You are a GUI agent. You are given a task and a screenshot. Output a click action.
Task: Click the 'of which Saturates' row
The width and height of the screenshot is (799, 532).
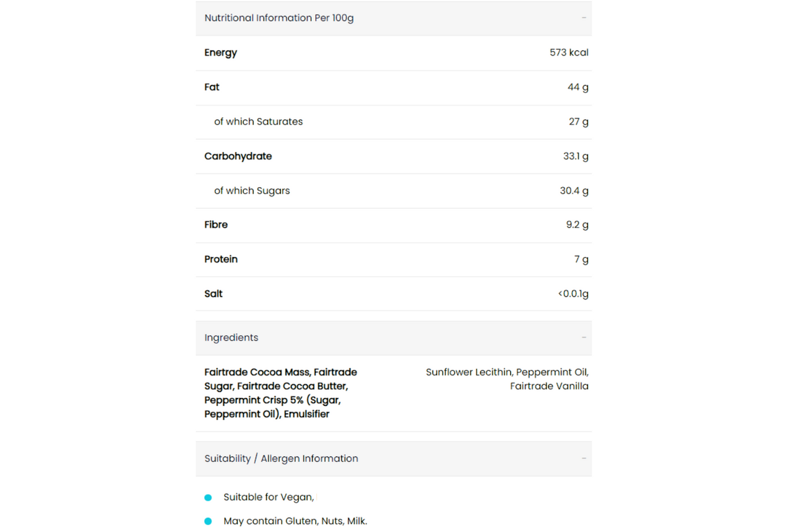[x=394, y=122]
